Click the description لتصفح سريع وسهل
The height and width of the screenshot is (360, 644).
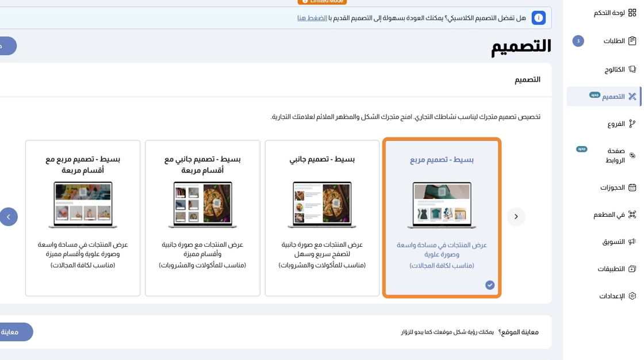322,254
